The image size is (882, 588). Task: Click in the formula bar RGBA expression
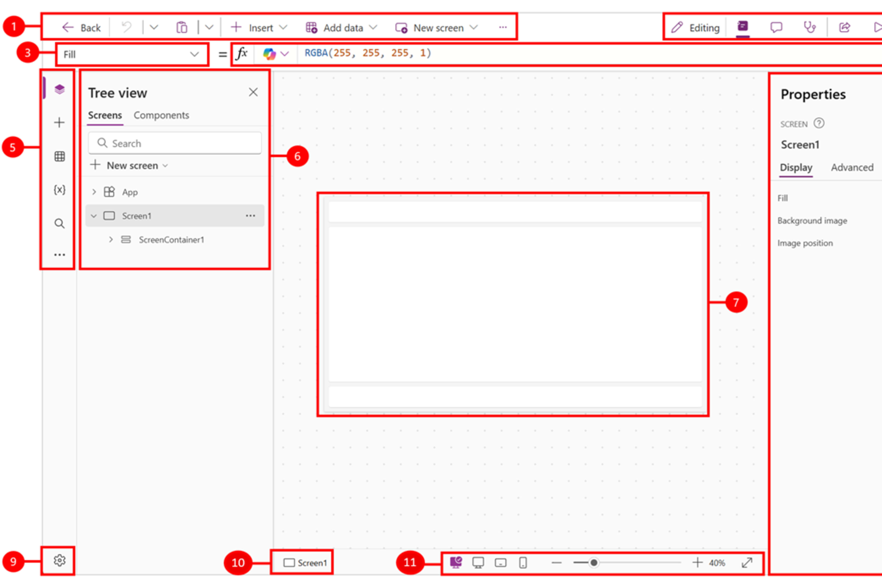367,53
